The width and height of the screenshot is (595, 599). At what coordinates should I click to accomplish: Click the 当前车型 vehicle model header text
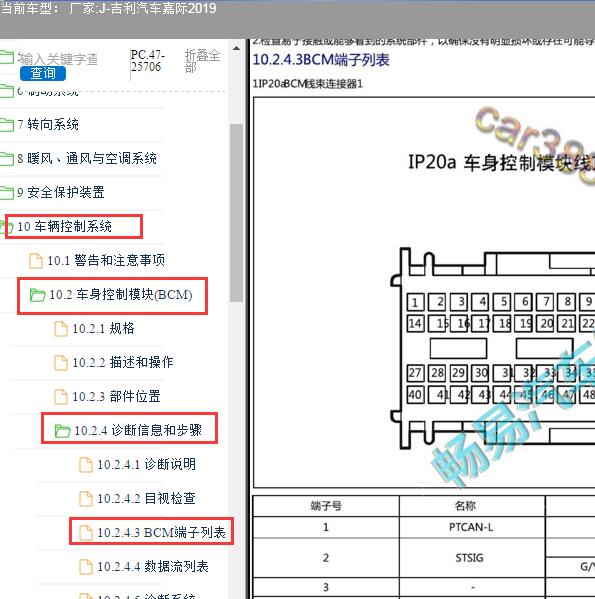tap(108, 8)
